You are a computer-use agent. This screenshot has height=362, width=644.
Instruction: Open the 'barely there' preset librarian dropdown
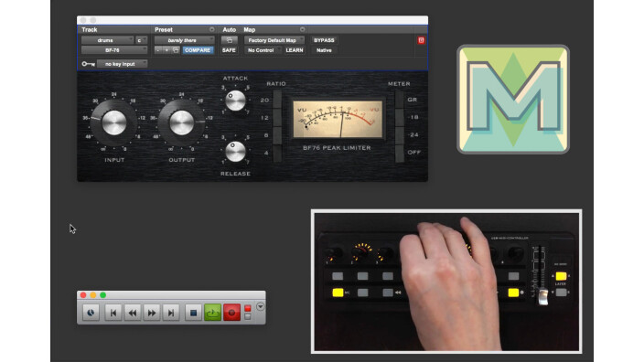pos(185,40)
